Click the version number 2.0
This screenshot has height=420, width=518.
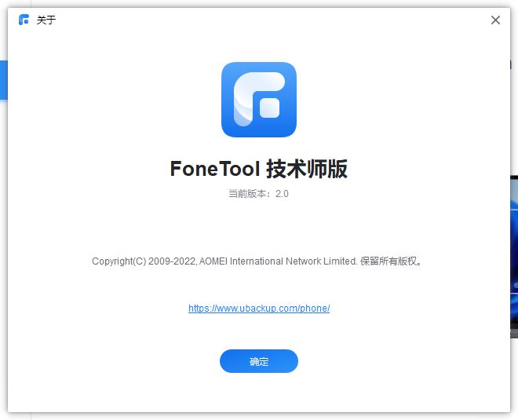282,194
